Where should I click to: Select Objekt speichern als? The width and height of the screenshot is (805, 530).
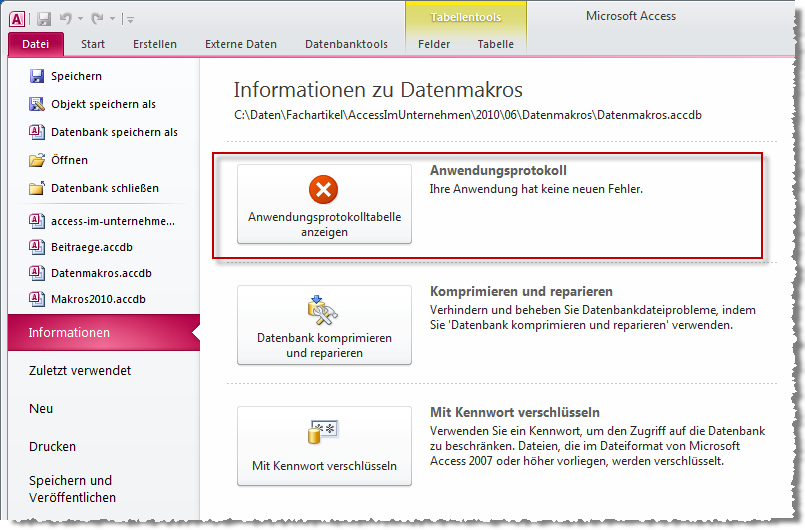pos(103,104)
